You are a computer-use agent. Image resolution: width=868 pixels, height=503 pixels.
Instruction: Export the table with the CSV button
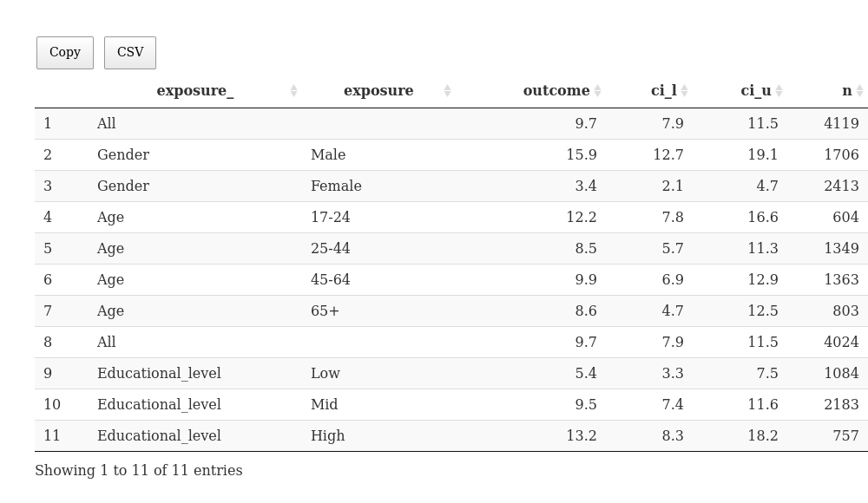point(130,53)
